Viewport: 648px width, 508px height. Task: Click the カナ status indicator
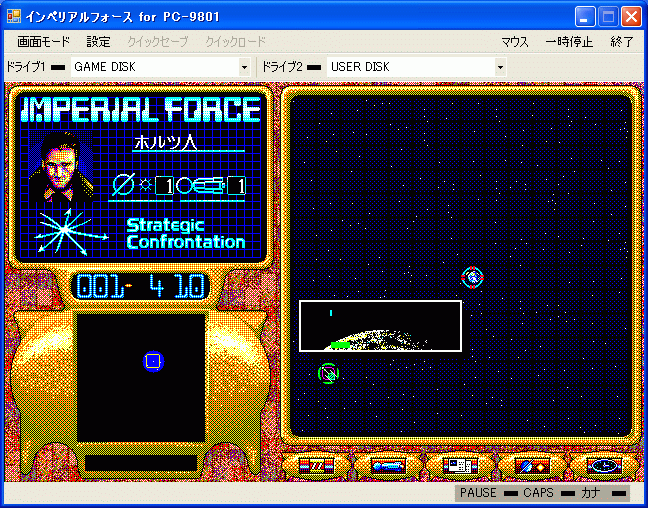(x=603, y=493)
